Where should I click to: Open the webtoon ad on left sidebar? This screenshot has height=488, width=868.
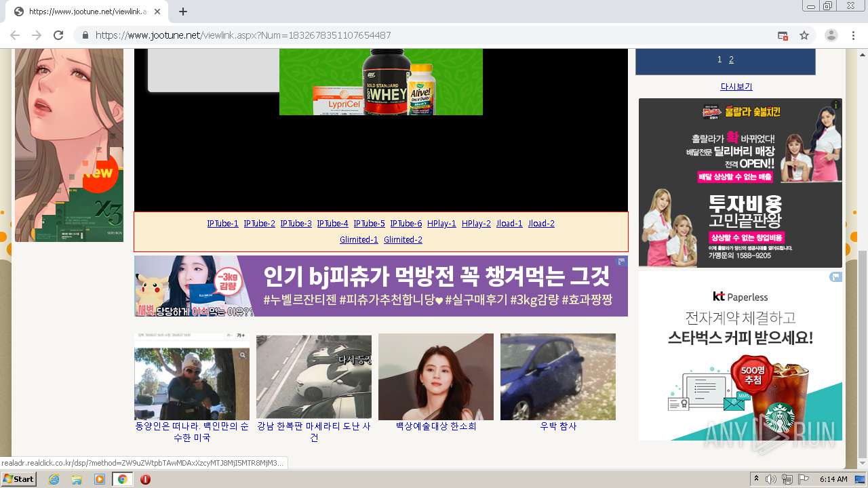tap(69, 145)
